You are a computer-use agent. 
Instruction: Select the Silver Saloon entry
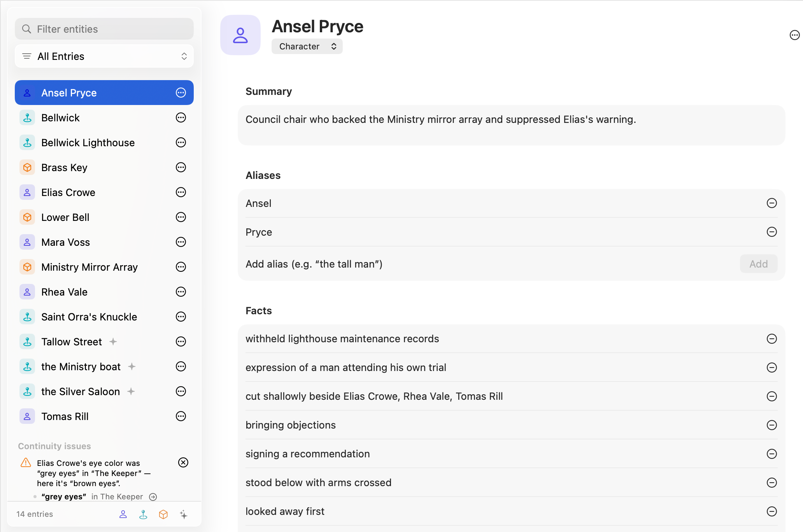tap(104, 391)
